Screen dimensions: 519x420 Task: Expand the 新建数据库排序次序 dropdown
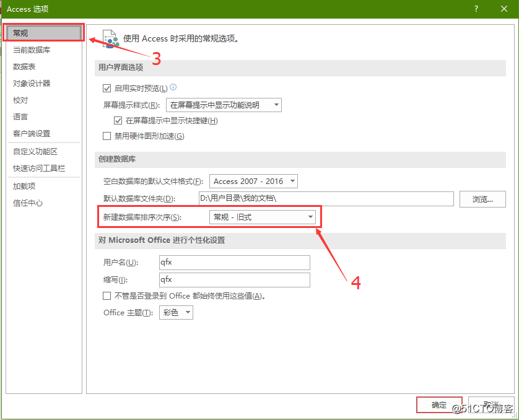[263, 217]
